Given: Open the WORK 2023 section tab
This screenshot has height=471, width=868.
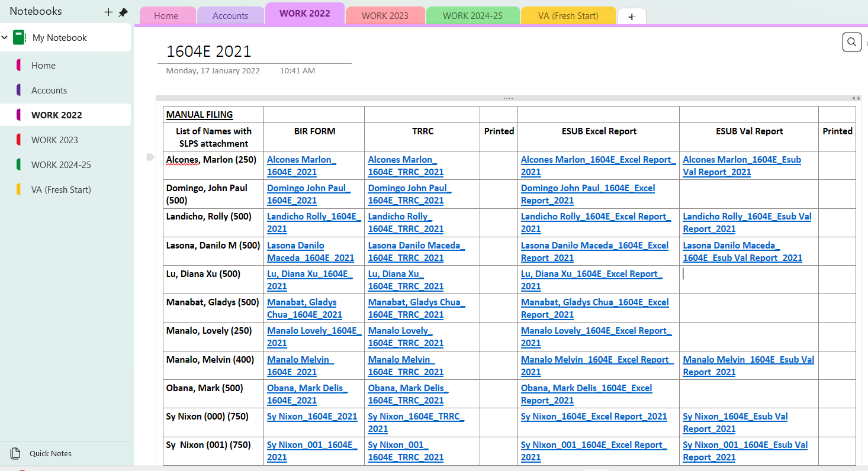Looking at the screenshot, I should [385, 16].
